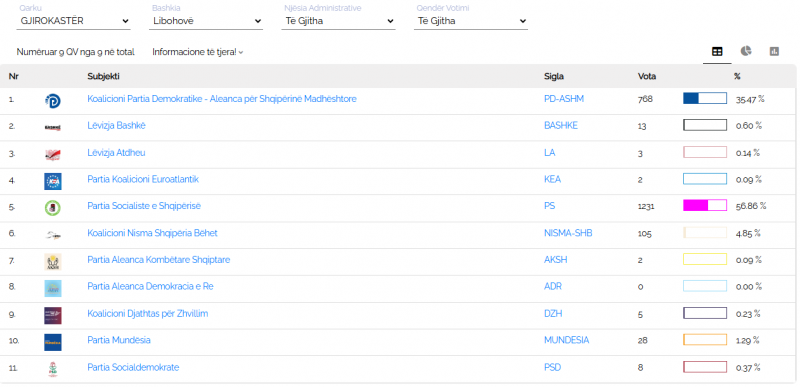This screenshot has height=387, width=800.
Task: Click the Koalicioni Djathtas për Zhvillim logo
Action: tap(53, 316)
